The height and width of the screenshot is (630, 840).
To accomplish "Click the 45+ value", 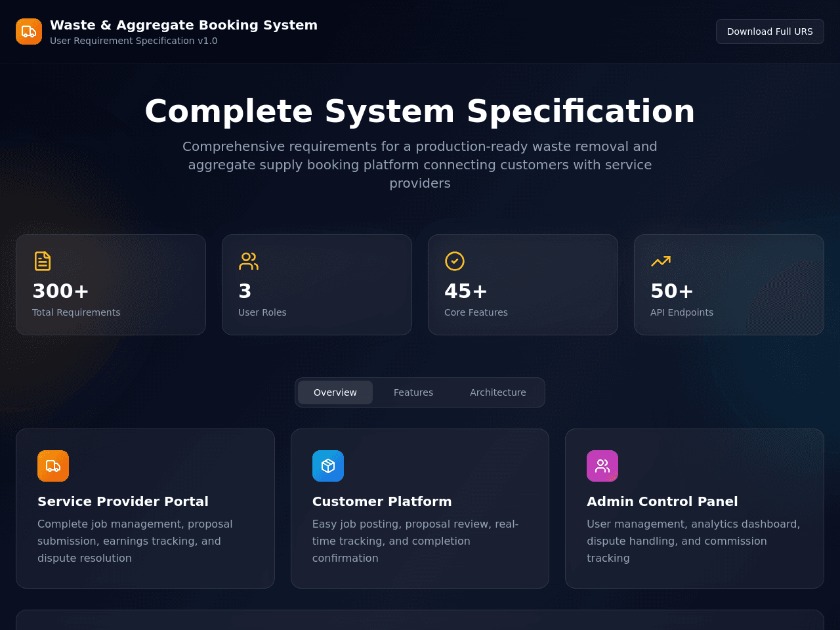I will pyautogui.click(x=466, y=291).
